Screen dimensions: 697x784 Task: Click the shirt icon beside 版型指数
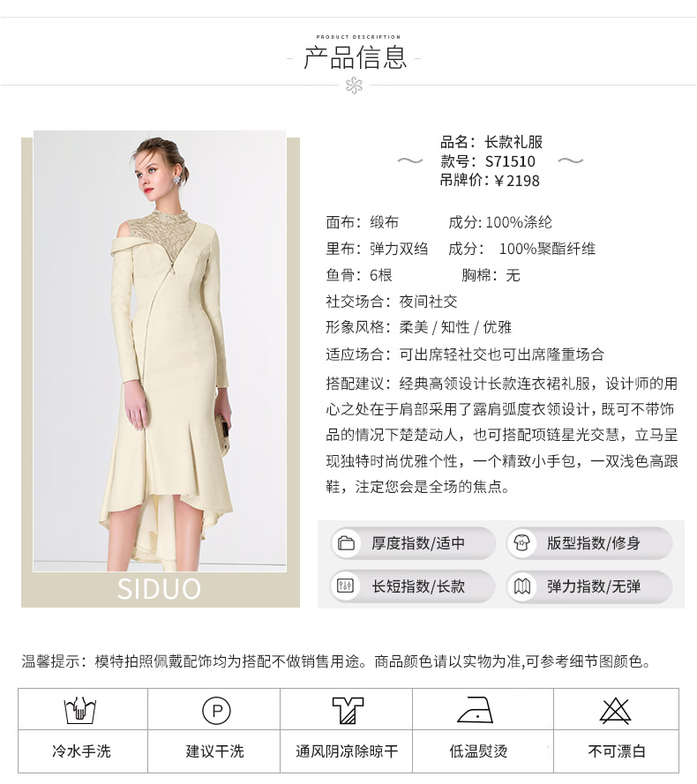(521, 543)
